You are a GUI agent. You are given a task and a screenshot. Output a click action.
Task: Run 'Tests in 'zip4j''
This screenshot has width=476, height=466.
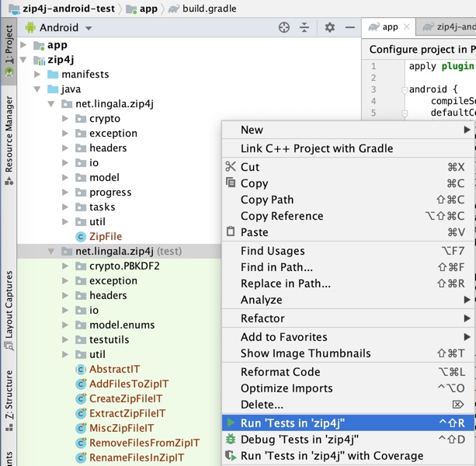pos(348,423)
